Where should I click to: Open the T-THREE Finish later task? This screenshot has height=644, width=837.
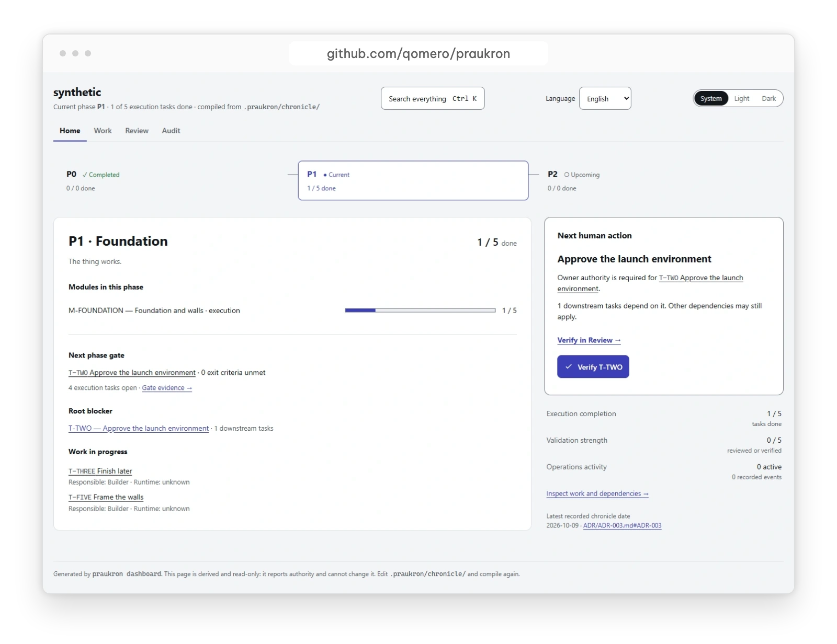100,471
